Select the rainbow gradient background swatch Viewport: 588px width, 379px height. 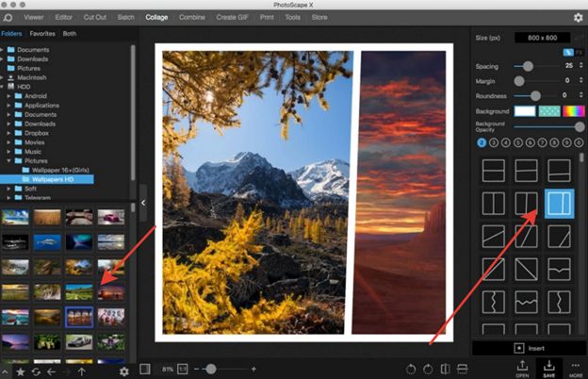coord(572,111)
